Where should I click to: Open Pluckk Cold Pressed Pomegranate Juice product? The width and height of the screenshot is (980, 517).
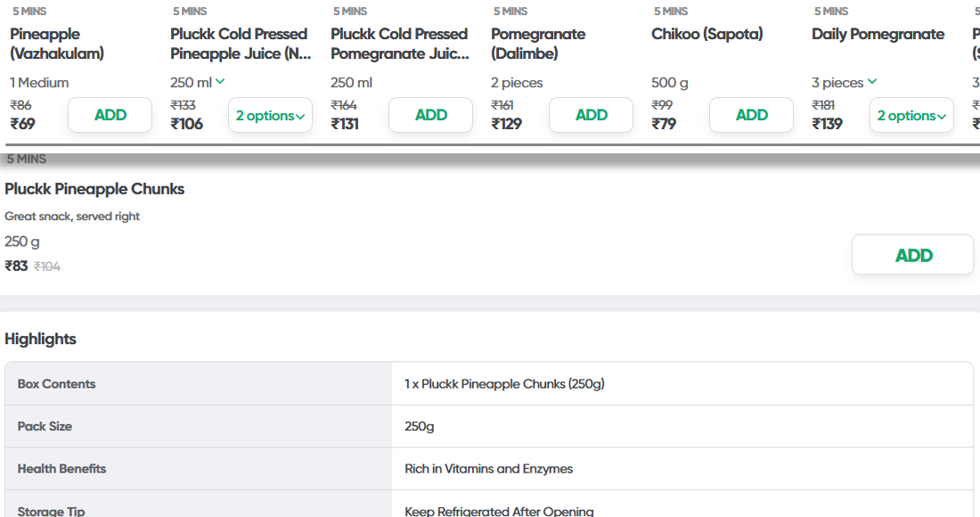(399, 44)
